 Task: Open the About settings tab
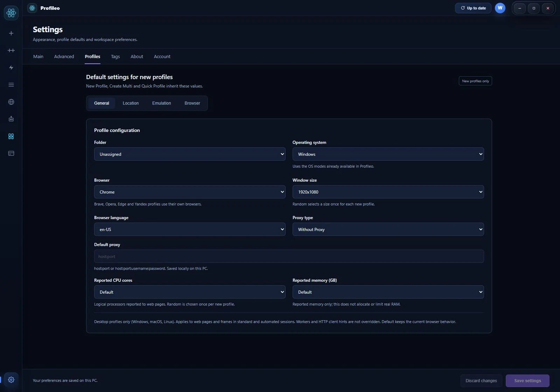[x=137, y=56]
